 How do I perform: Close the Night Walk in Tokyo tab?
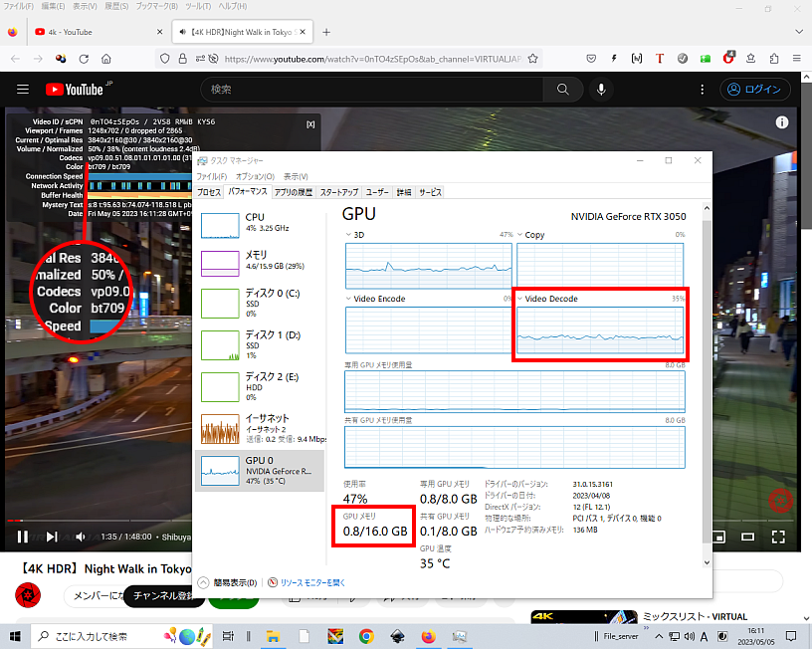(303, 32)
